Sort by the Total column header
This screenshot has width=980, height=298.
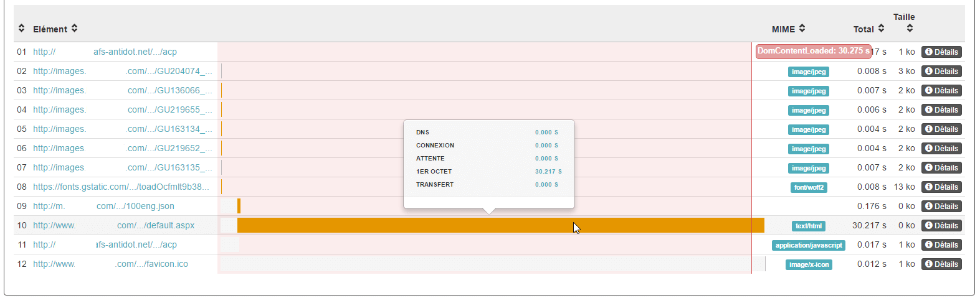coord(868,29)
